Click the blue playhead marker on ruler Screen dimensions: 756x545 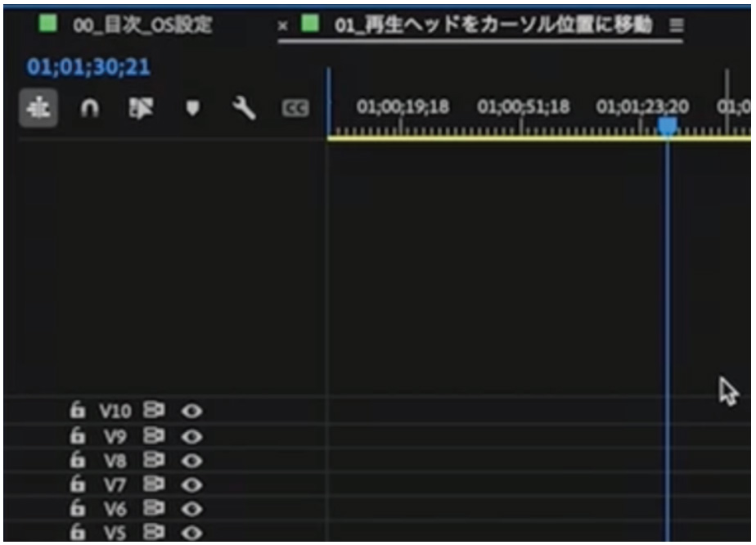(668, 125)
